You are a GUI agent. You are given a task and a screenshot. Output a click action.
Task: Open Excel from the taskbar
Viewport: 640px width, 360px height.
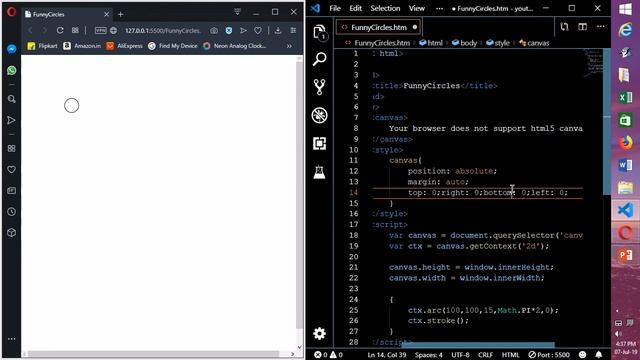point(625,97)
